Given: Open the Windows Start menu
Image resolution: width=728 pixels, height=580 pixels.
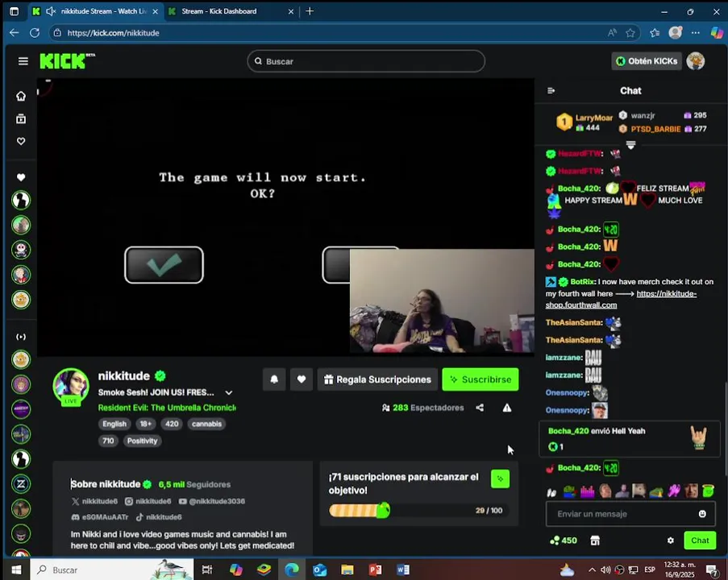Looking at the screenshot, I should click(16, 570).
